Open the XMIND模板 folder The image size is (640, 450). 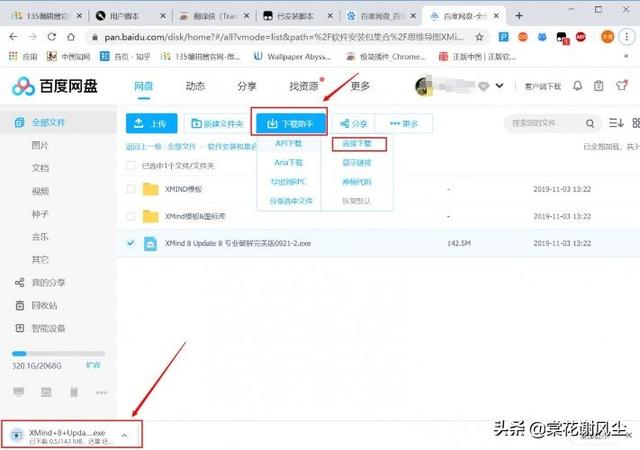[x=183, y=189]
